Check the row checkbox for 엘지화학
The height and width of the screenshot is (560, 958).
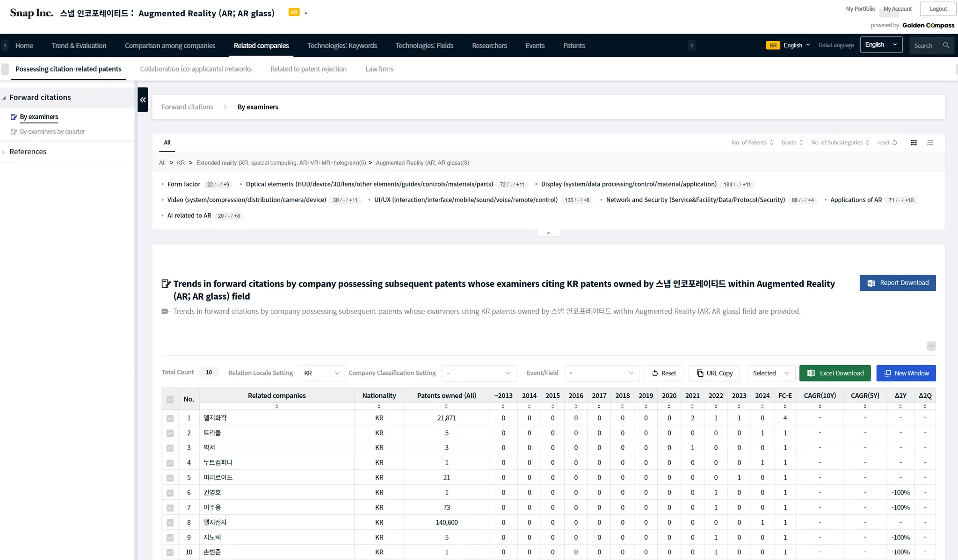coord(170,418)
